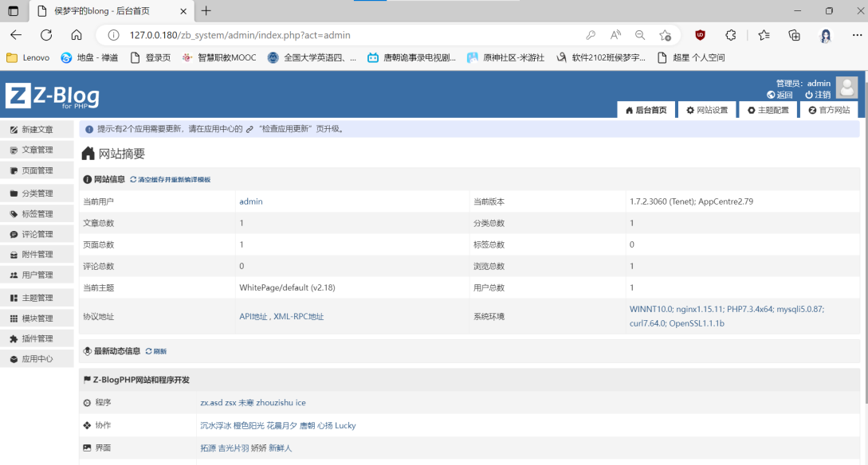Open the API地址 link
868x465 pixels.
click(253, 316)
